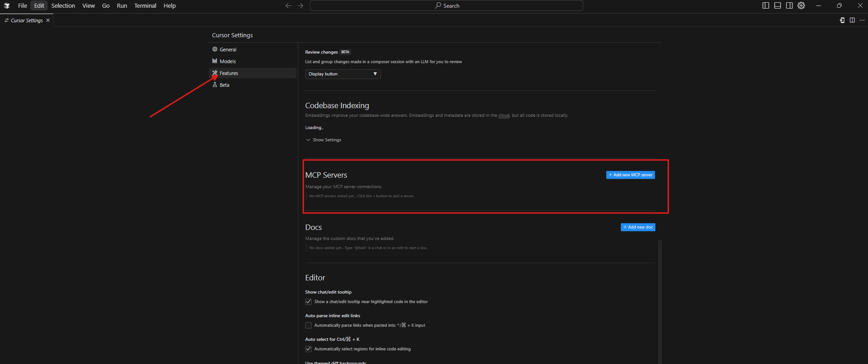Open the Beta settings section
The width and height of the screenshot is (868, 364).
click(x=253, y=85)
